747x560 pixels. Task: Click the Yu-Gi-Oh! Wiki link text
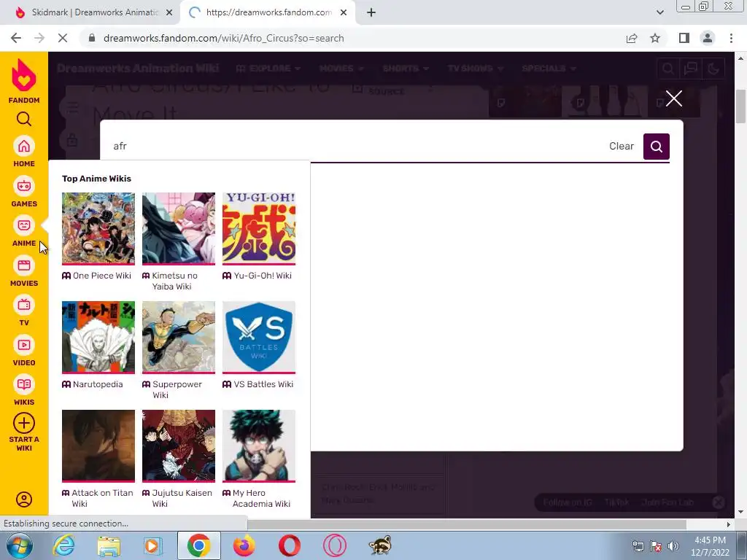coord(263,275)
